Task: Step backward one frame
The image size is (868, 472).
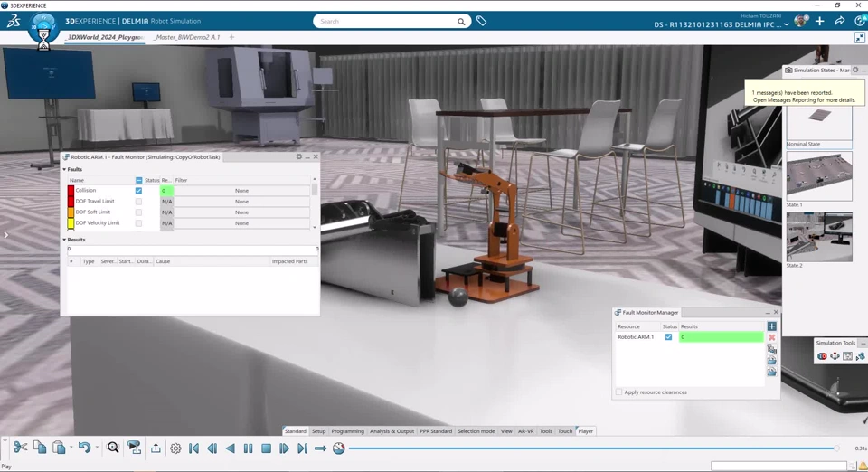Action: [x=212, y=448]
